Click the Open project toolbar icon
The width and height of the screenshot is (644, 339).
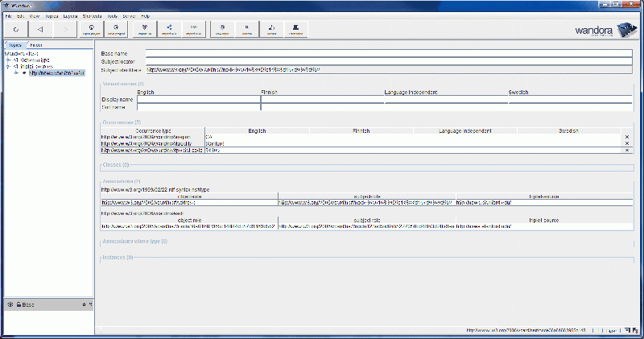tap(89, 30)
